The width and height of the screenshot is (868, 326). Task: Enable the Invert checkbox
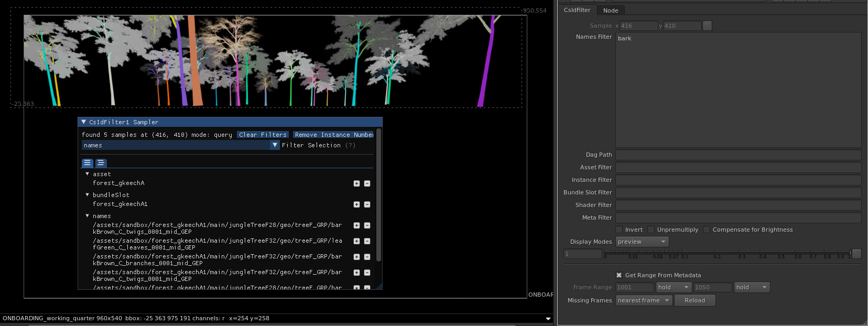pos(619,230)
